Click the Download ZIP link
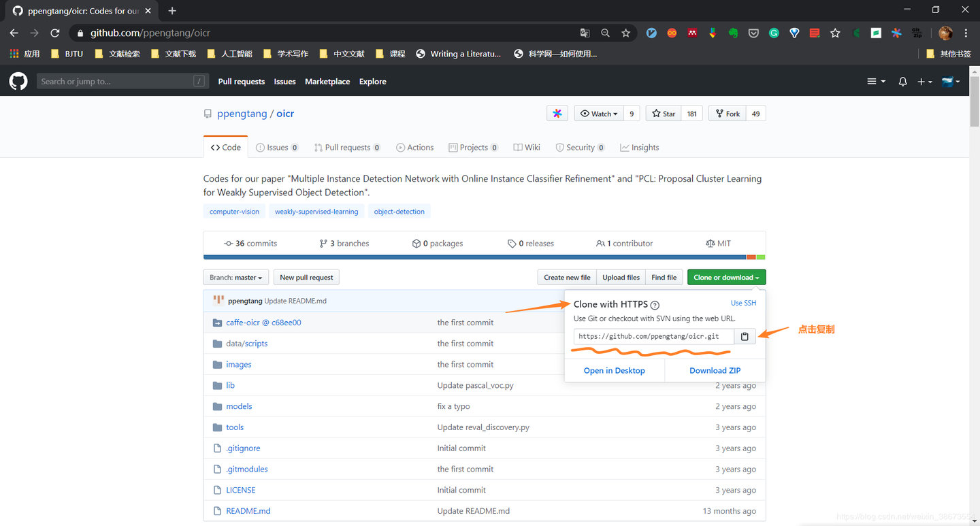This screenshot has width=980, height=526. (x=715, y=371)
